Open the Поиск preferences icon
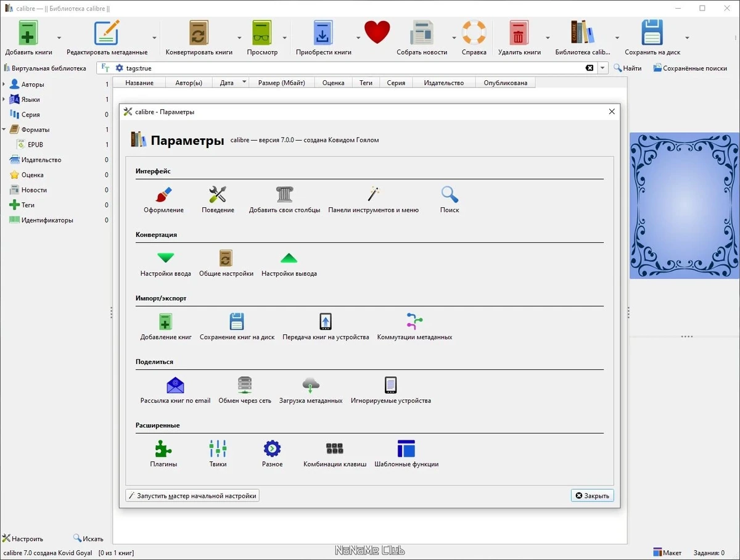740x560 pixels. coord(450,200)
